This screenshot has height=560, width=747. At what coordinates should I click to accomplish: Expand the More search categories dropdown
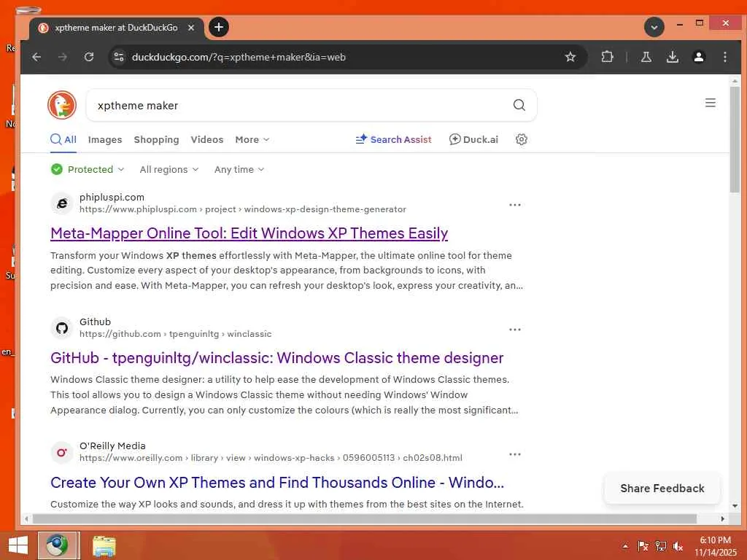click(252, 139)
